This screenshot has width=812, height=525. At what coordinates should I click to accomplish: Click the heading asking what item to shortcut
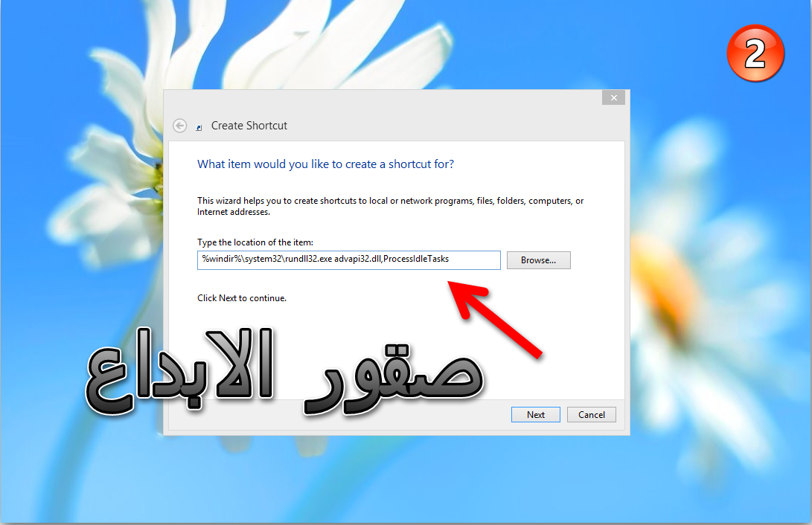tap(325, 164)
